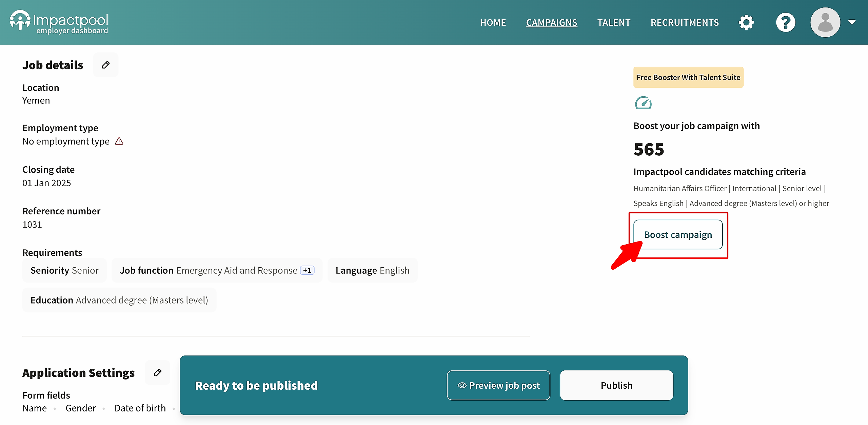
Task: Click the Impactpool employer dashboard logo
Action: (x=59, y=22)
